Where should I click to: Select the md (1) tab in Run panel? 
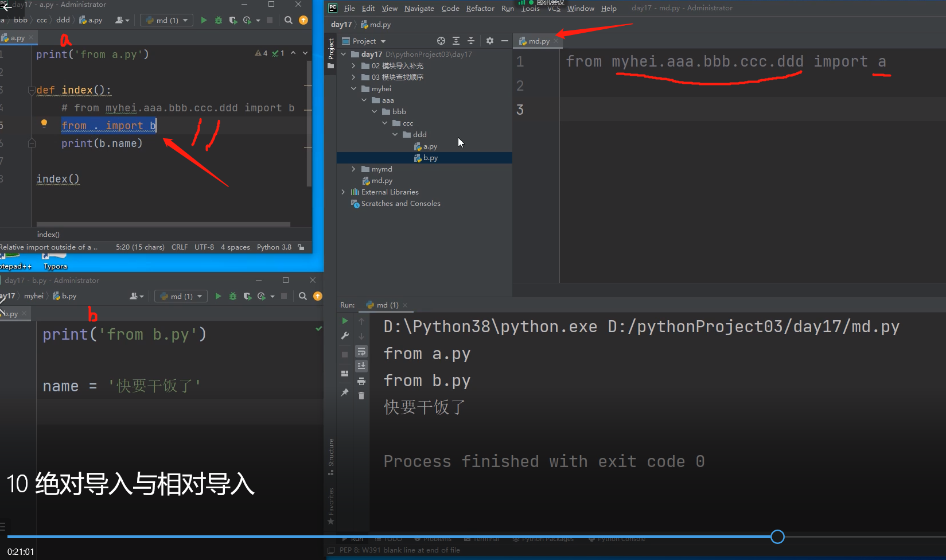pyautogui.click(x=387, y=305)
